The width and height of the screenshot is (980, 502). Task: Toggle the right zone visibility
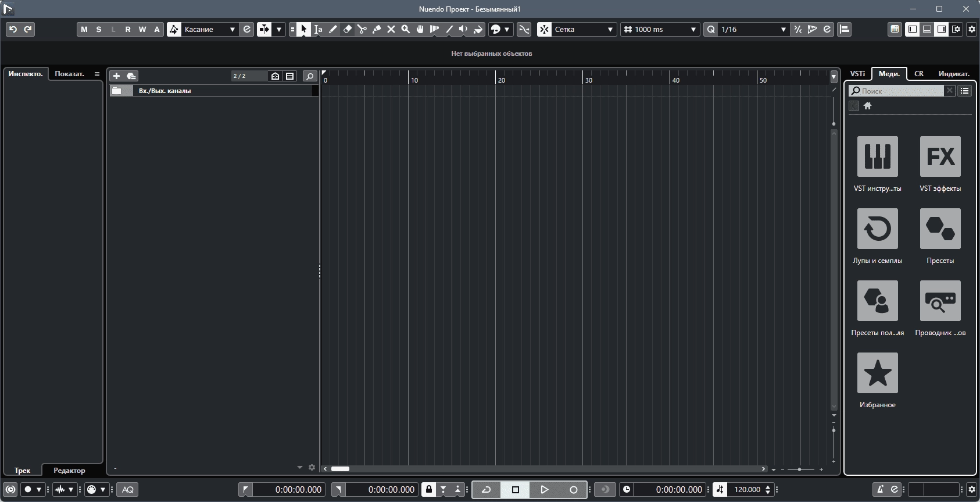[x=942, y=29]
